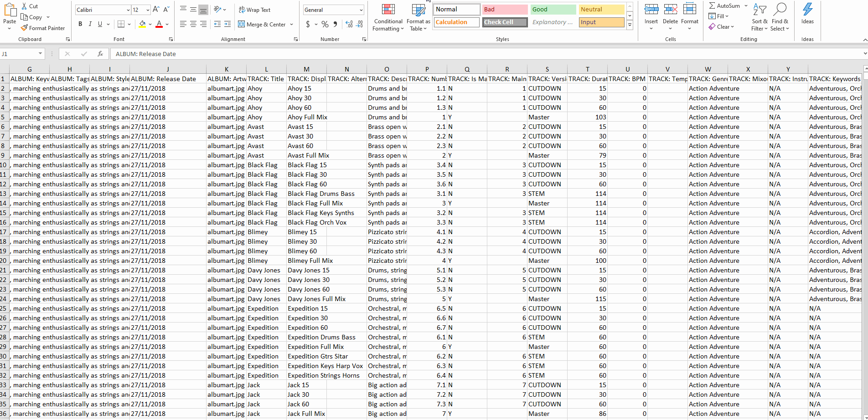Click the Percent Style icon
Viewport: 868px width, 420px height.
pyautogui.click(x=325, y=24)
